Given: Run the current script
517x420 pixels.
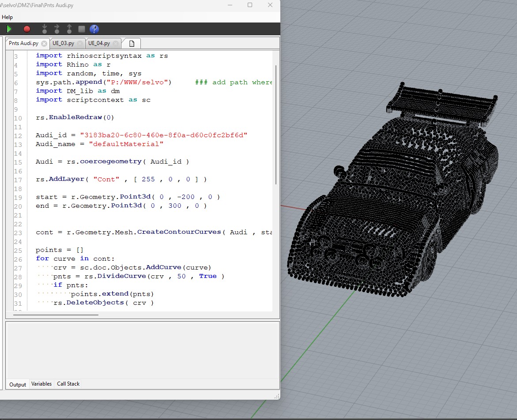Looking at the screenshot, I should tap(9, 29).
